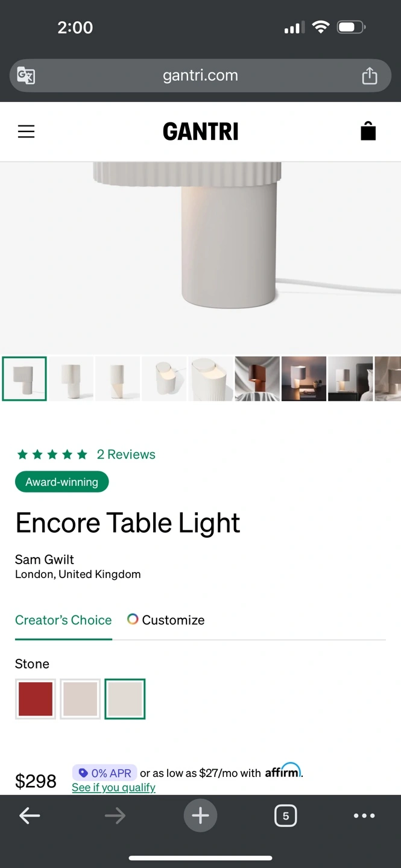Tap the browser share icon
The width and height of the screenshot is (401, 868).
click(370, 75)
